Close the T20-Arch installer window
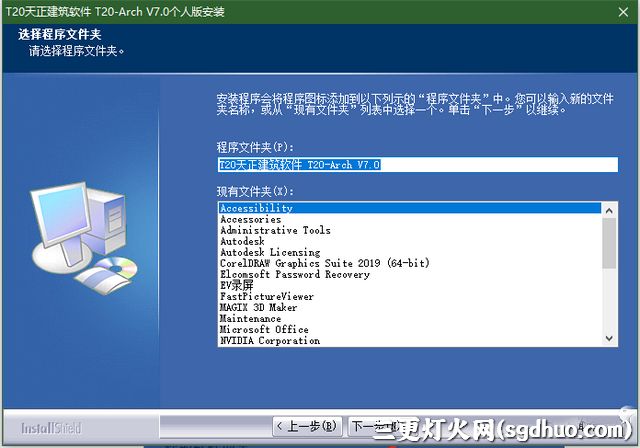 point(623,12)
